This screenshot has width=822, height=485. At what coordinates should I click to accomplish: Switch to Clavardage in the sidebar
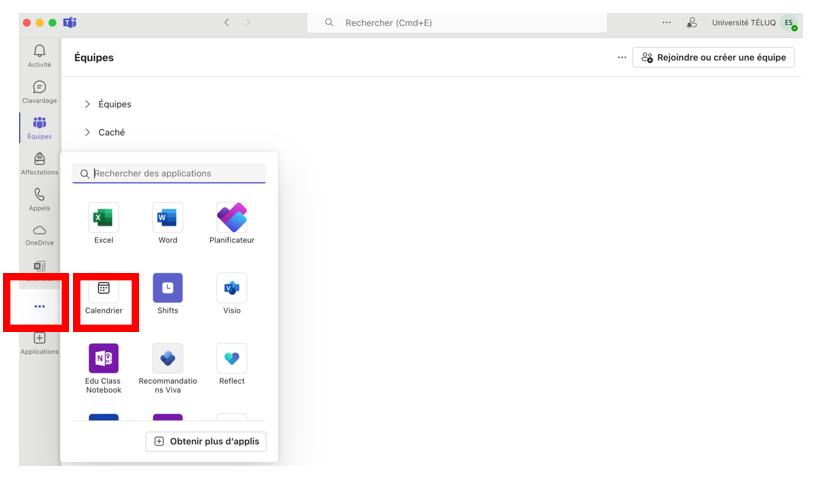[39, 92]
